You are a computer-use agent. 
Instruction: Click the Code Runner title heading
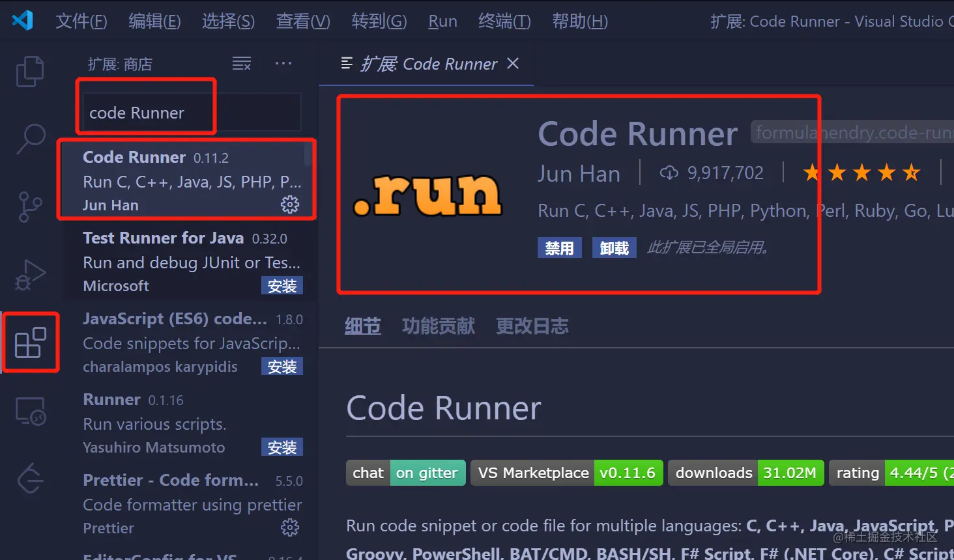coord(637,134)
